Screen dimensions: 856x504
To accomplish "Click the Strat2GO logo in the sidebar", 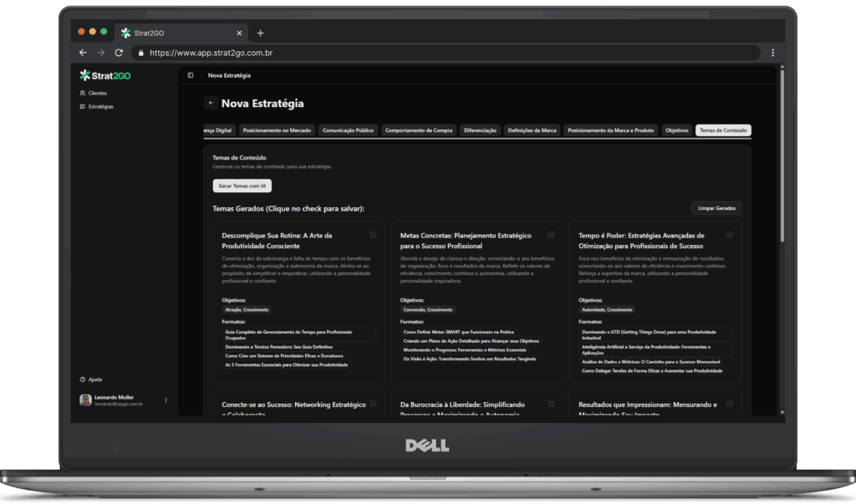I will 105,76.
